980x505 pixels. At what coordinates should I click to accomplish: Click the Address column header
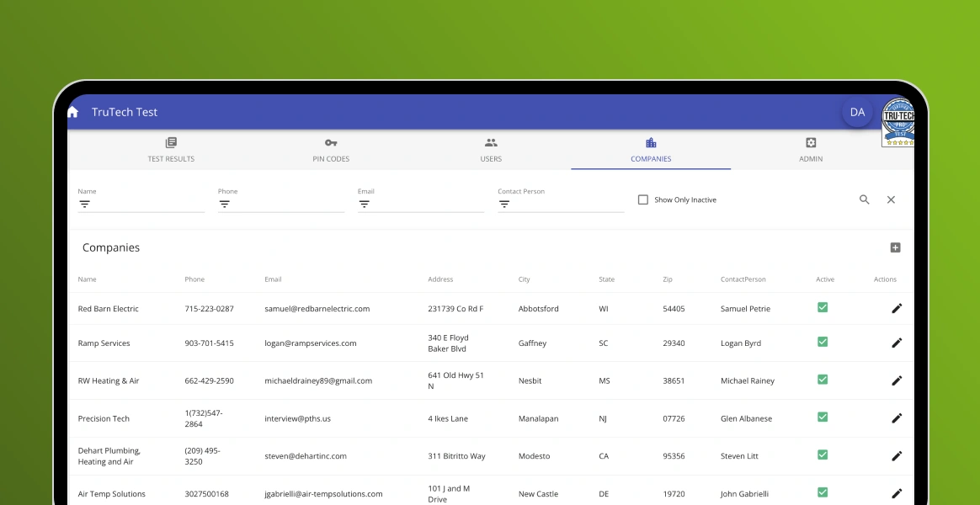click(x=440, y=279)
